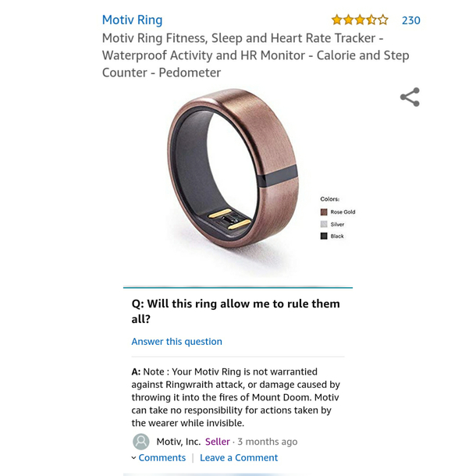Image resolution: width=476 pixels, height=476 pixels.
Task: Click the question about ruling them all
Action: pyautogui.click(x=236, y=311)
